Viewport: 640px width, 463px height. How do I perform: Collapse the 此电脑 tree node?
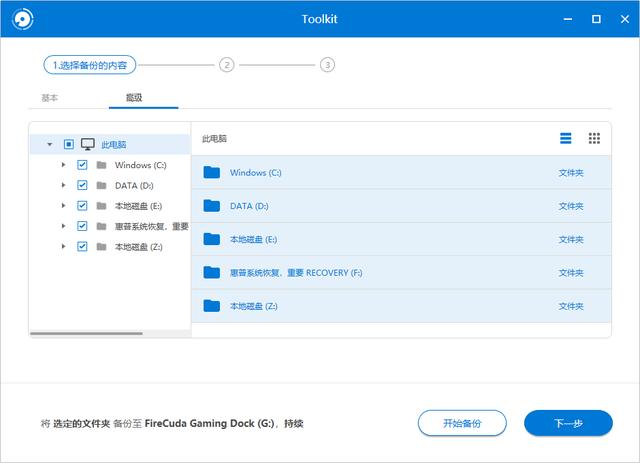click(50, 145)
